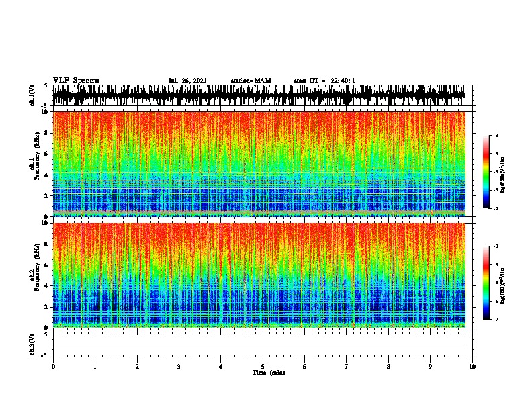Click the "2" kHz tick on ch.2 frequency axis
Viewport: 532px width, 411px height.
(47, 307)
